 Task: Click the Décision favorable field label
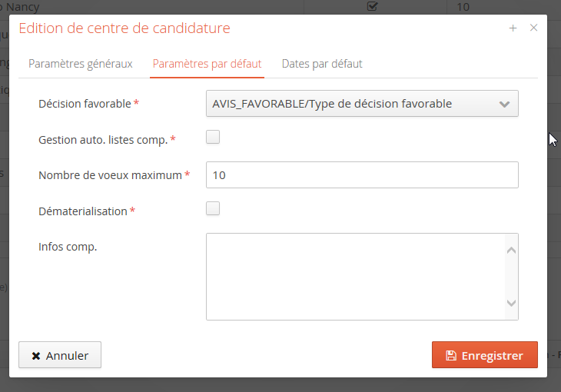[x=85, y=104]
